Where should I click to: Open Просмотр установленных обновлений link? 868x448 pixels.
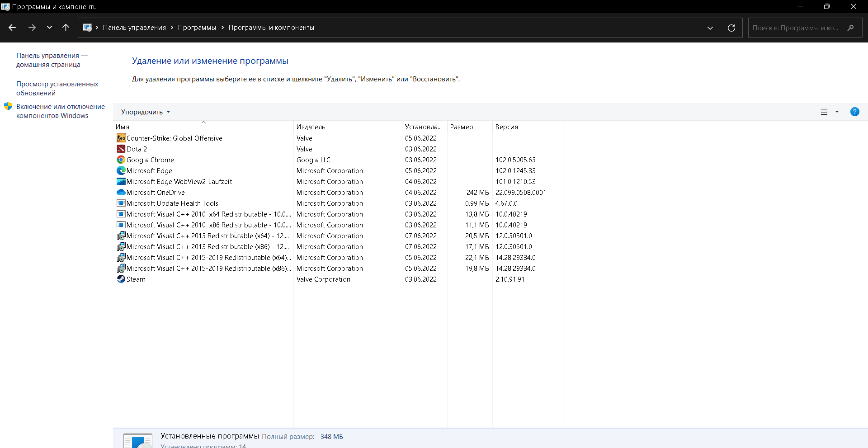tap(57, 88)
